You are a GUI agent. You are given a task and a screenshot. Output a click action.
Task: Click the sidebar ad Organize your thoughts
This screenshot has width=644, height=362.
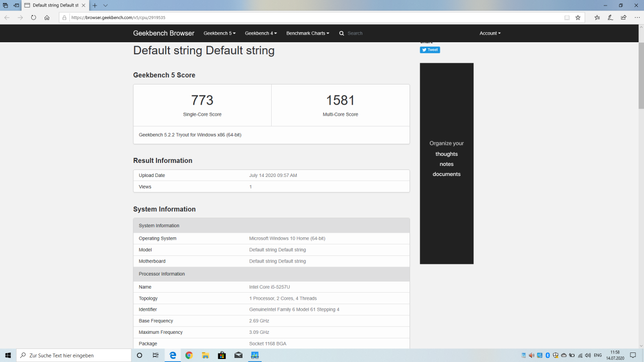point(447,163)
